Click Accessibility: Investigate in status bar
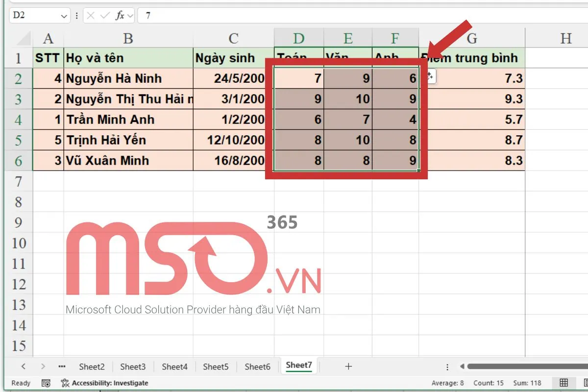588x392 pixels. point(104,383)
